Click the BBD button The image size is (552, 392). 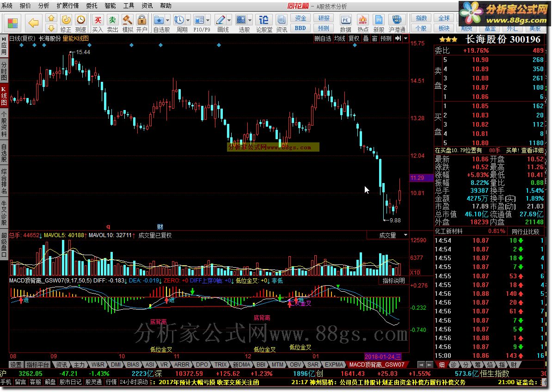301,28
